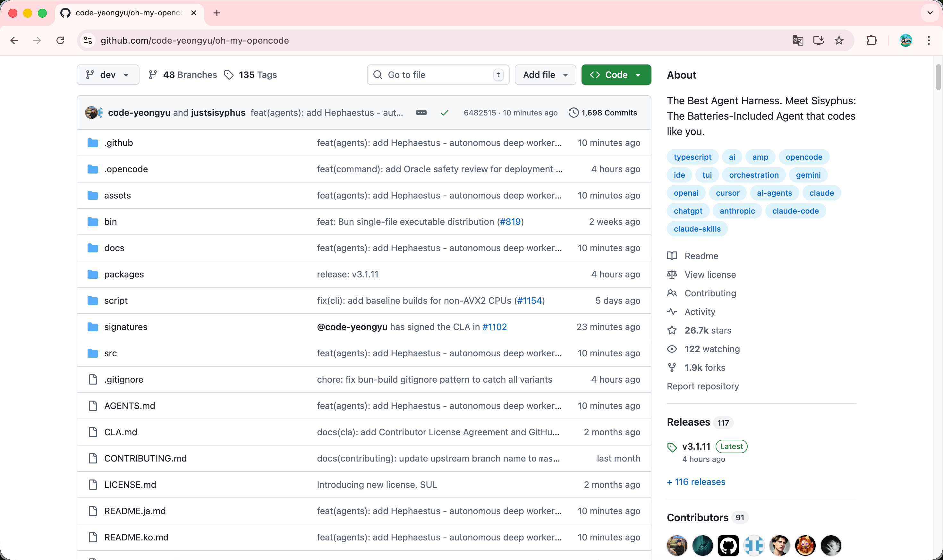Viewport: 943px width, 560px height.
Task: Expand the commit message ellipsis button
Action: (421, 113)
